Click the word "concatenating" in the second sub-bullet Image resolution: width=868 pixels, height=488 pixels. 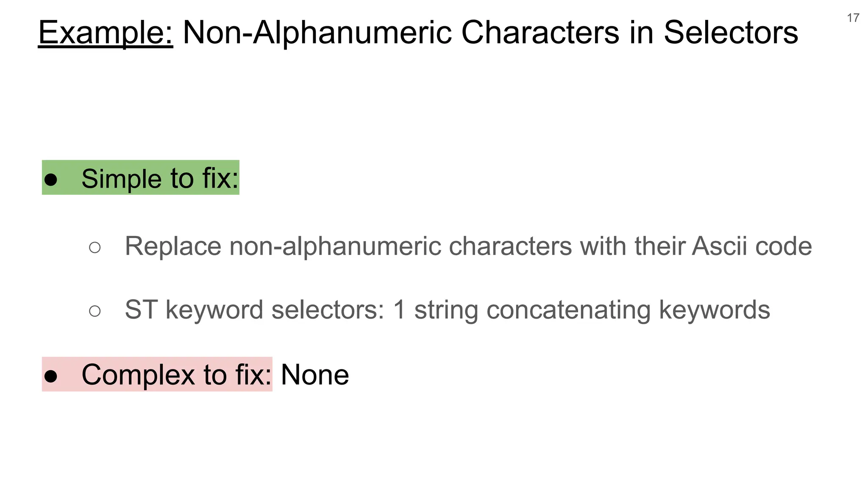[568, 310]
